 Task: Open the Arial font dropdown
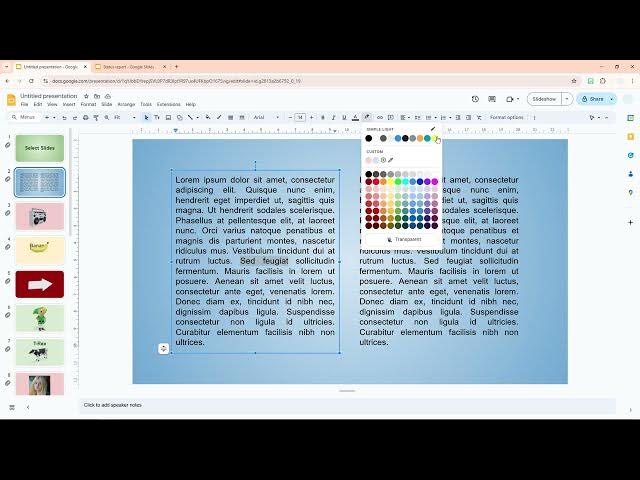(x=266, y=118)
